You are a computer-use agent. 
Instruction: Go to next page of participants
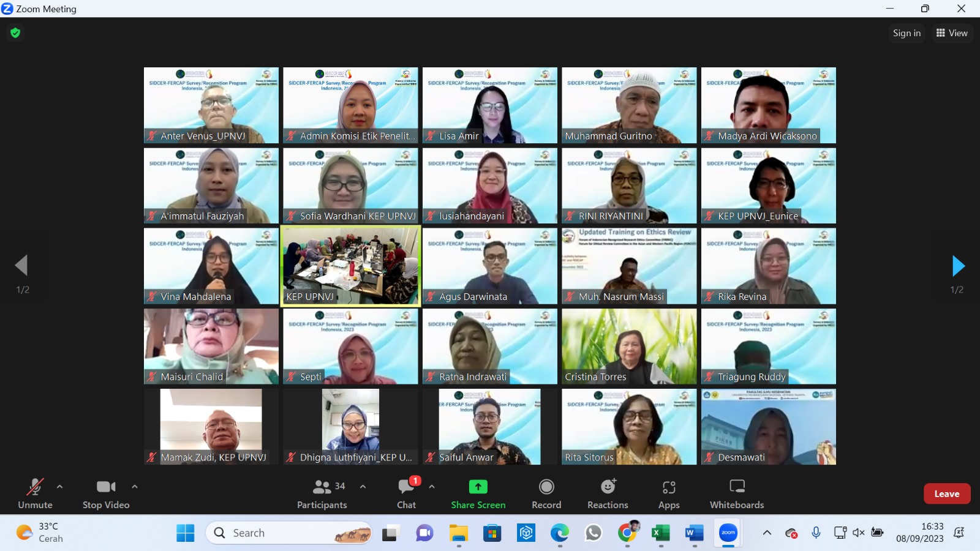click(958, 266)
